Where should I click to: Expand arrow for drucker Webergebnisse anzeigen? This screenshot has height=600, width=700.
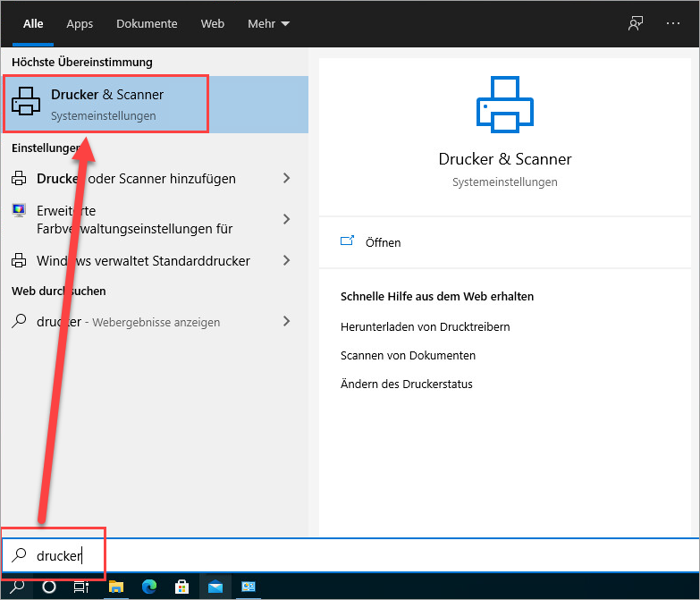[287, 321]
